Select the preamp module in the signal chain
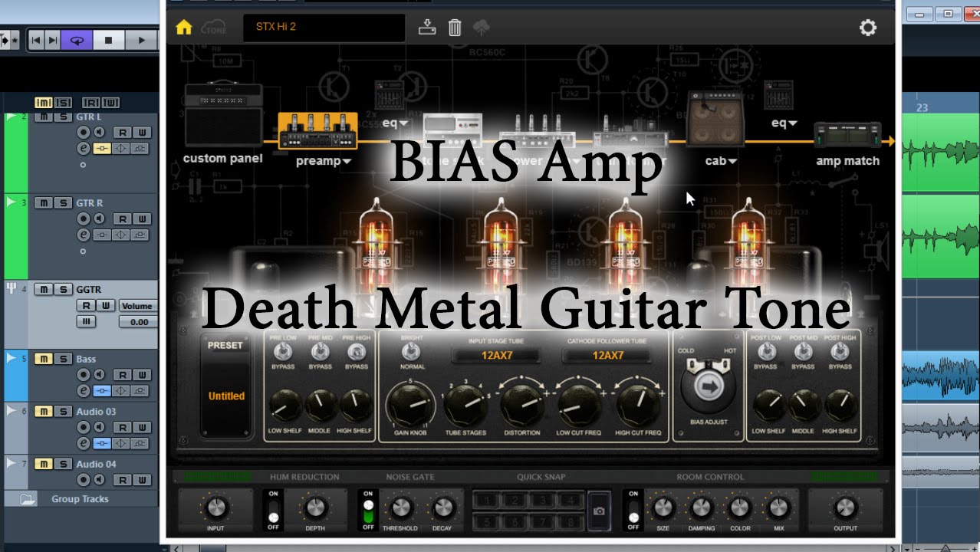Screen dimensions: 980x552 [317, 130]
